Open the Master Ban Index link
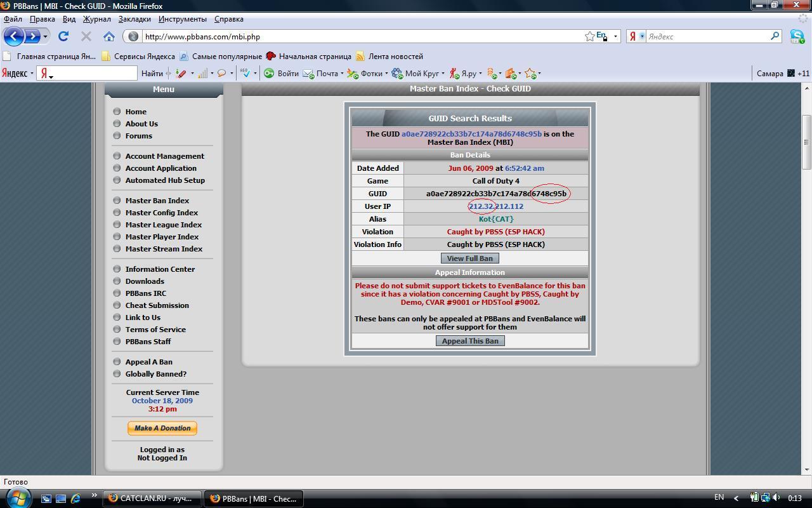The image size is (812, 508). (157, 201)
